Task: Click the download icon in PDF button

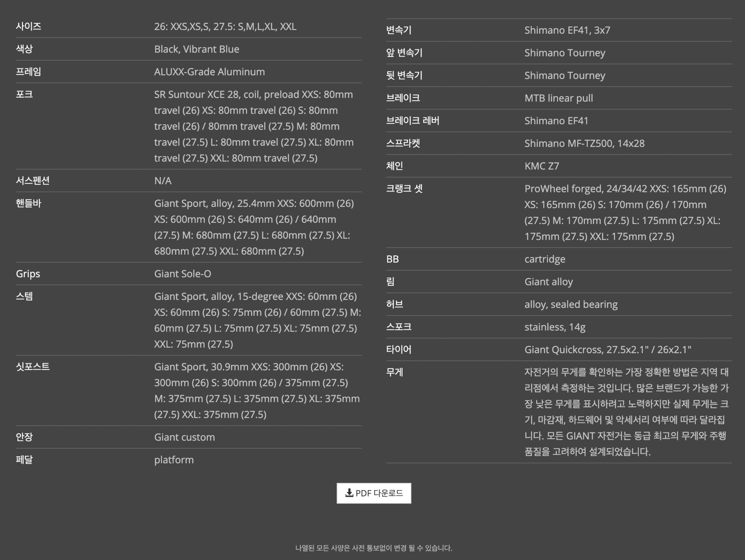Action: [349, 493]
